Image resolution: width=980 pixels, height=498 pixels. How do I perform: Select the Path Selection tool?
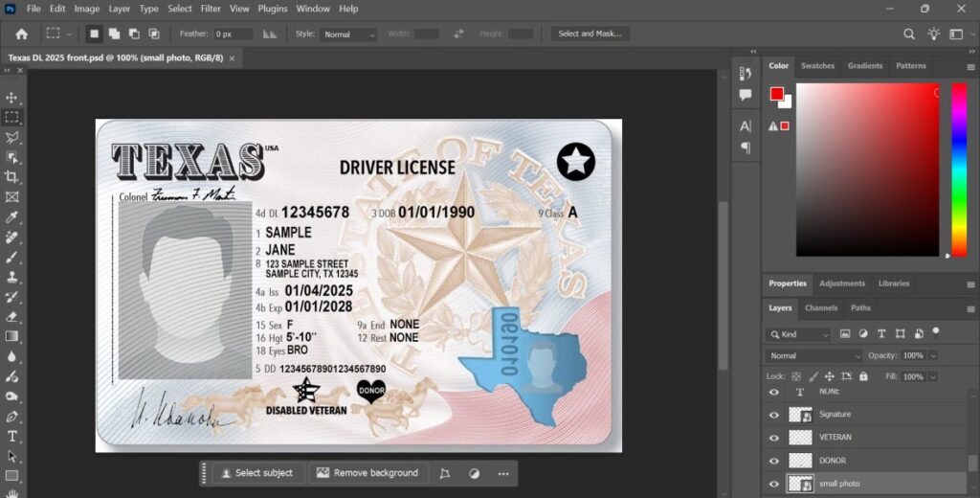(11, 456)
